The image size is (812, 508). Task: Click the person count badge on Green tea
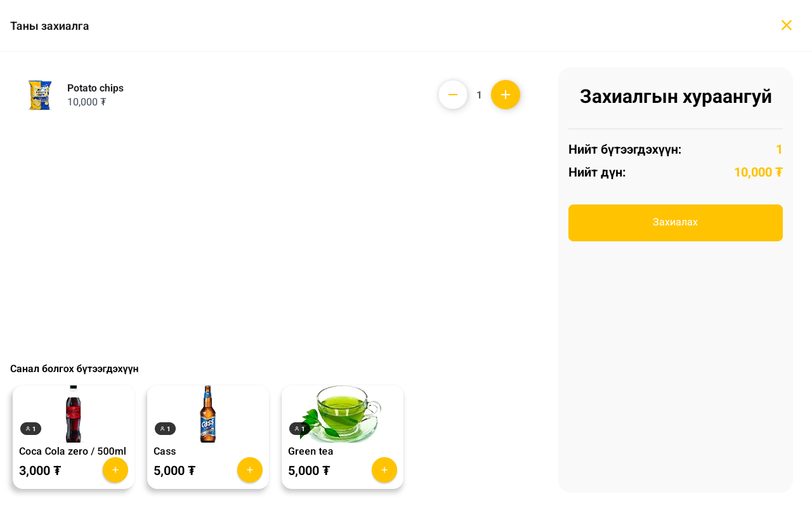[299, 429]
